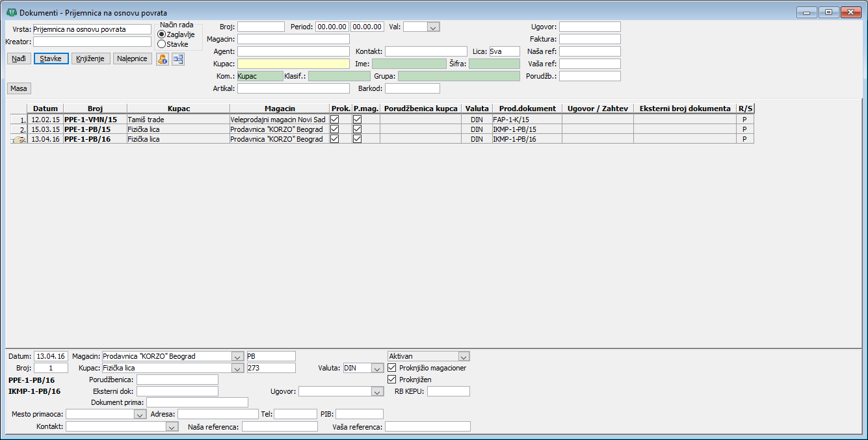Open the Val currency dropdown at top

coord(433,27)
